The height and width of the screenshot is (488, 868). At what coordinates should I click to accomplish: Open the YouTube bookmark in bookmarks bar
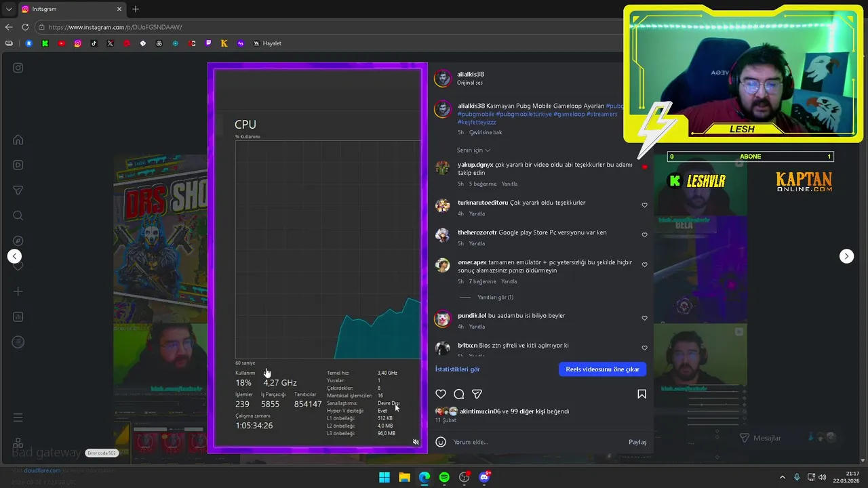point(62,43)
